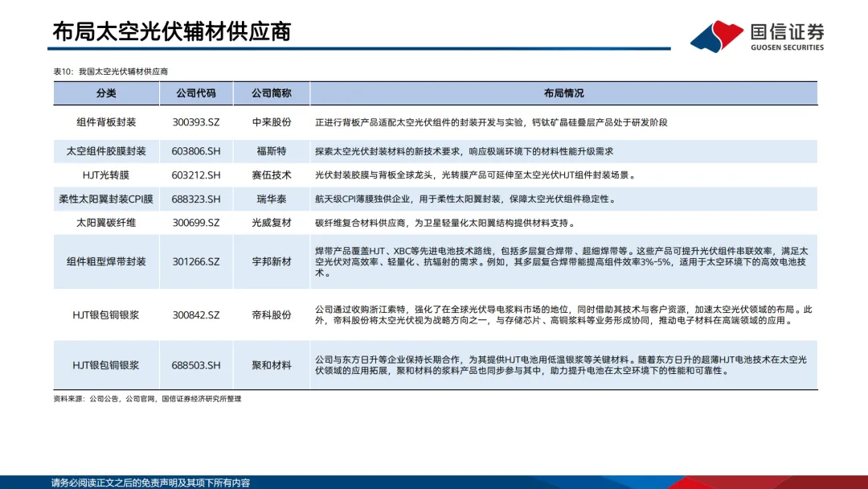The image size is (868, 489).
Task: Select the 公司代码 column header
Action: tap(196, 93)
